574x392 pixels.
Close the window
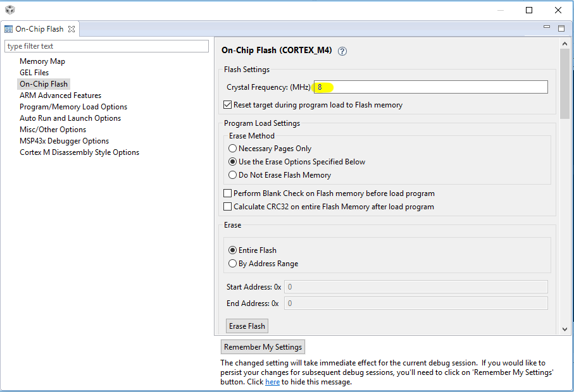click(x=558, y=10)
